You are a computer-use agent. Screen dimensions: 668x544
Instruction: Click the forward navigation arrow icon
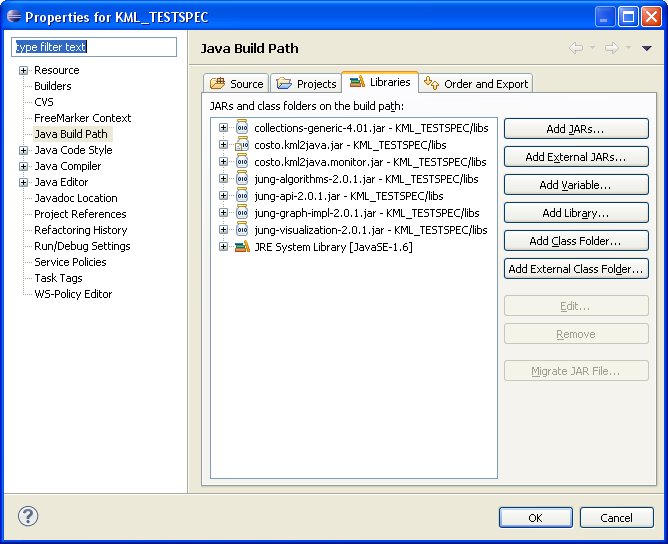[611, 48]
